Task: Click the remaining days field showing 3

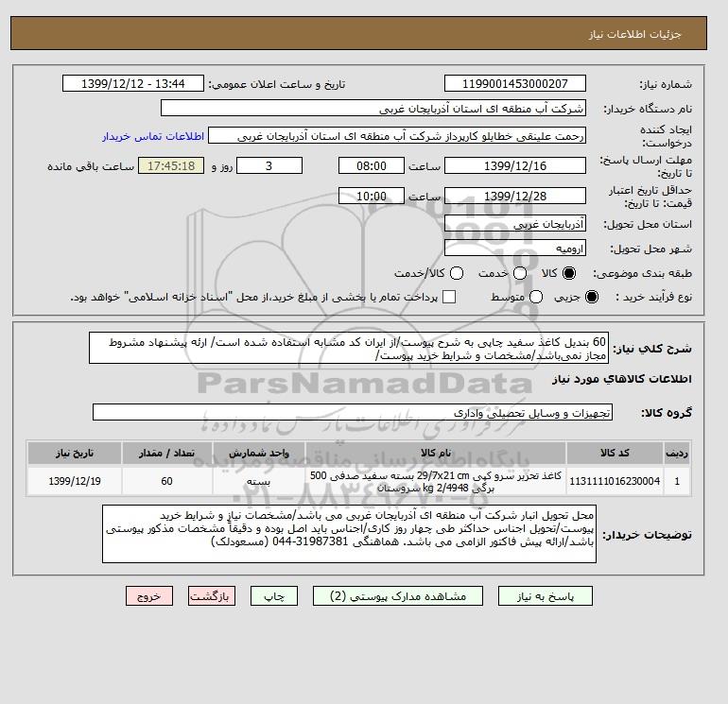Action: [269, 165]
